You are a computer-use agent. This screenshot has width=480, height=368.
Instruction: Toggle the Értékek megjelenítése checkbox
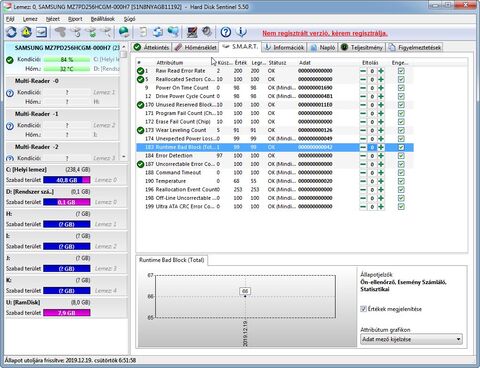pyautogui.click(x=363, y=309)
